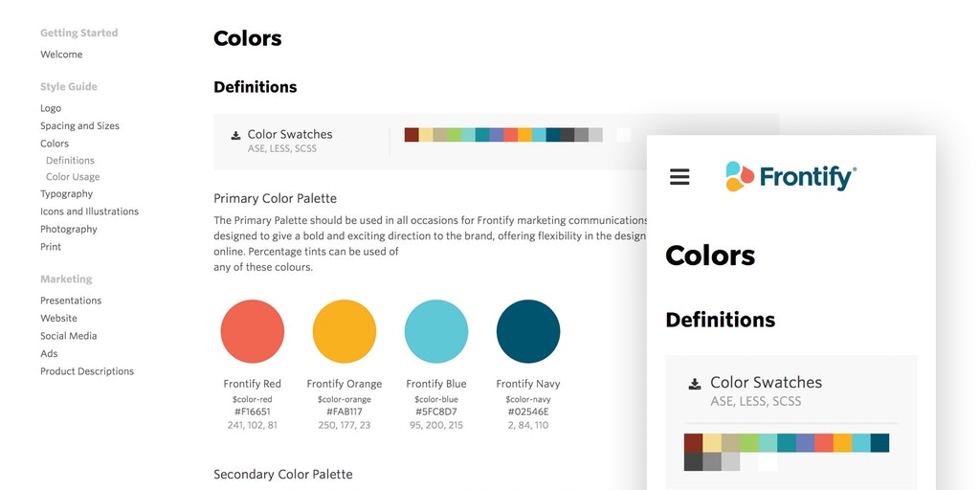Select the Frontify Red color circle
This screenshot has width=980, height=490.
(252, 331)
